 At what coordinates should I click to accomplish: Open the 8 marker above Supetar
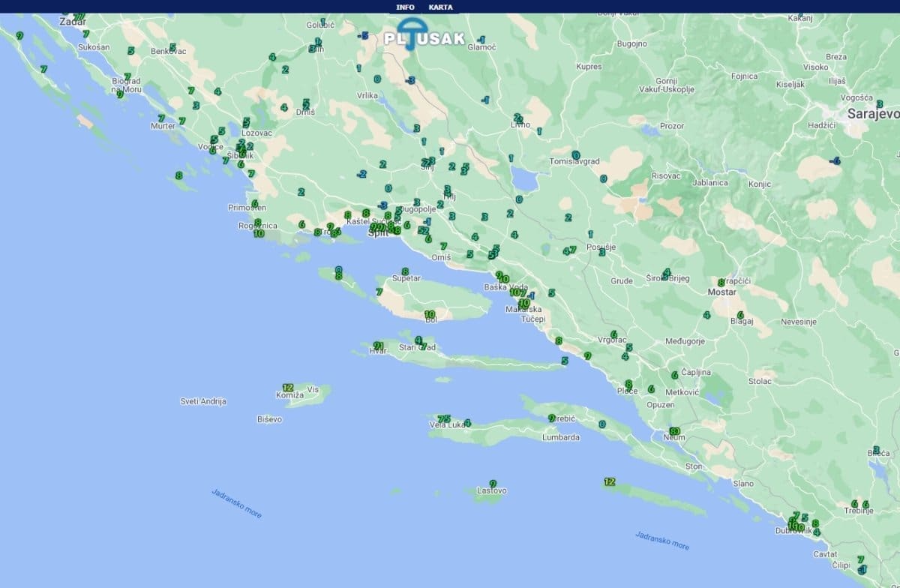point(405,271)
